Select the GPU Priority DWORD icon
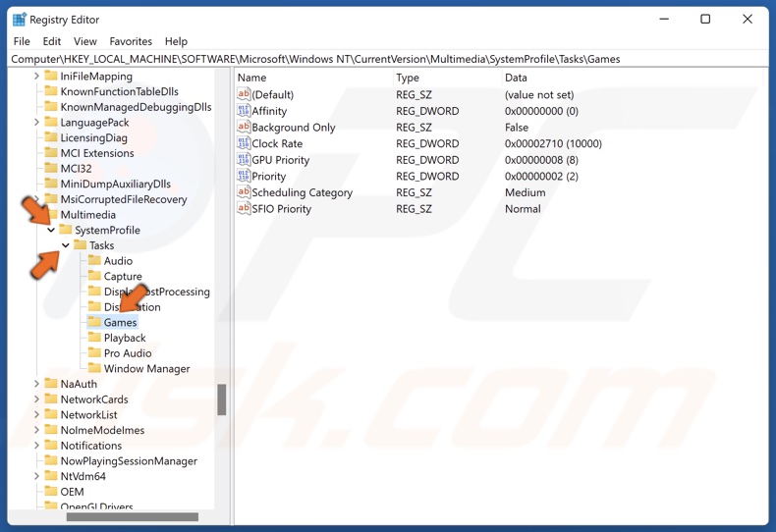The width and height of the screenshot is (776, 532). 244,159
